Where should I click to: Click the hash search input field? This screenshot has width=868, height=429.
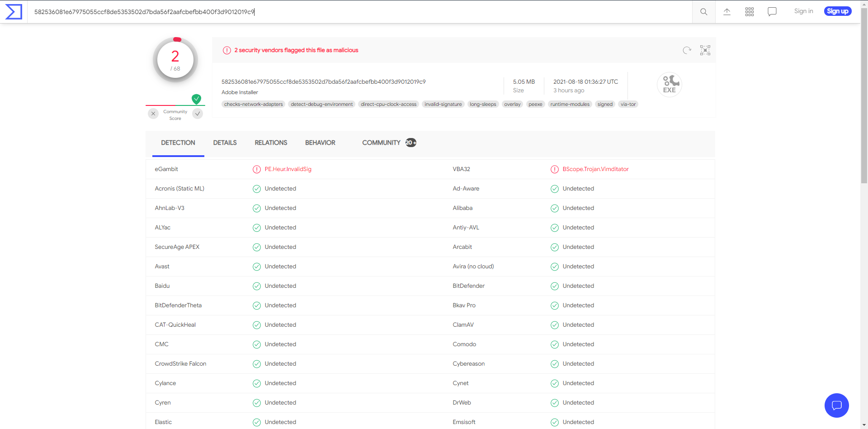tap(362, 12)
